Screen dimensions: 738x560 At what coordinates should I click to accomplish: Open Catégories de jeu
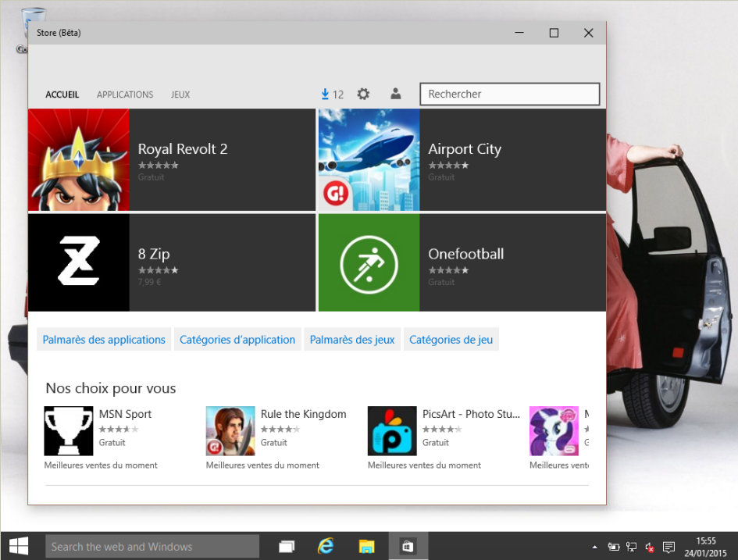[451, 339]
